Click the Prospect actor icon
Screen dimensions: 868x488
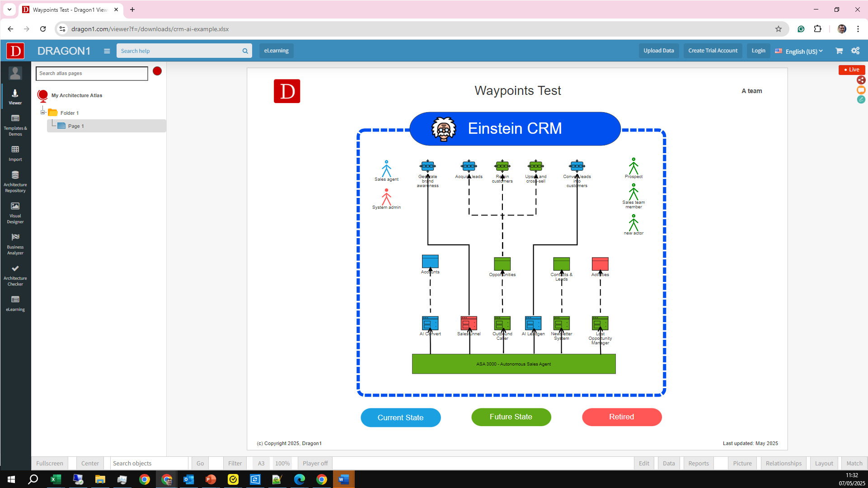633,166
